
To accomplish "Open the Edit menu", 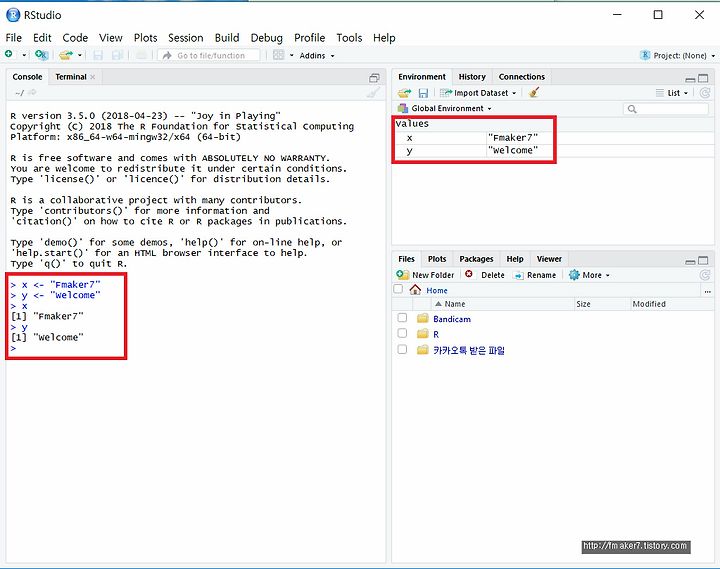I will 42,38.
